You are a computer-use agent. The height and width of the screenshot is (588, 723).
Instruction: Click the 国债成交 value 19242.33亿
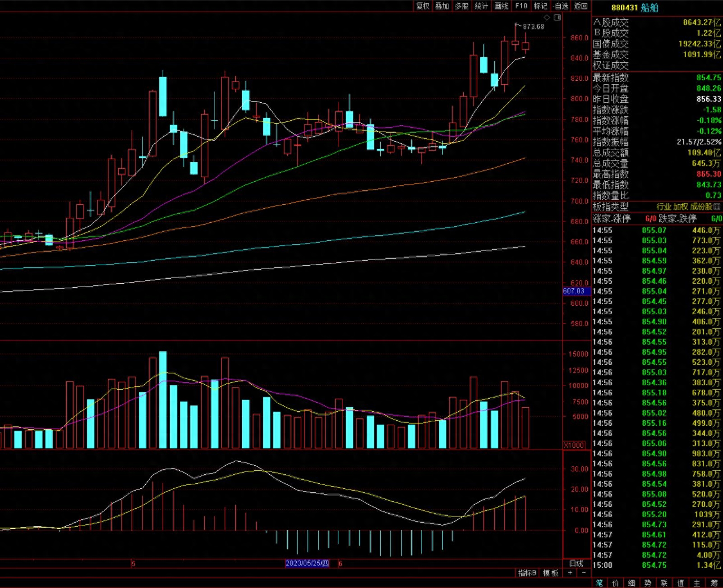tap(700, 44)
